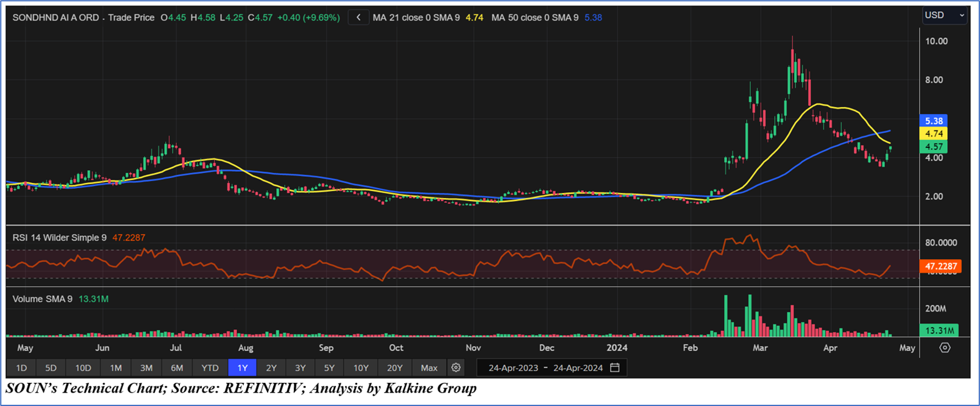This screenshot has width=980, height=406.
Task: Click the SONDHND AI A ORD symbol label
Action: click(x=55, y=18)
